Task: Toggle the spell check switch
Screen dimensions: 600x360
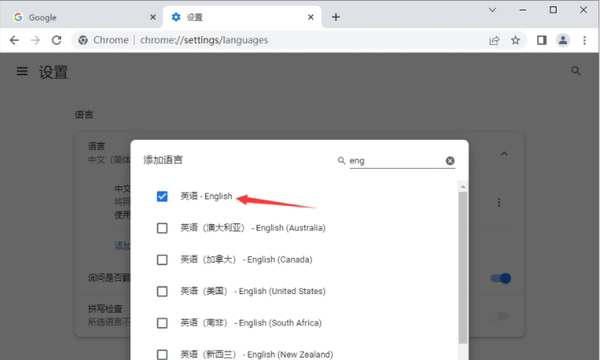Action: click(499, 316)
